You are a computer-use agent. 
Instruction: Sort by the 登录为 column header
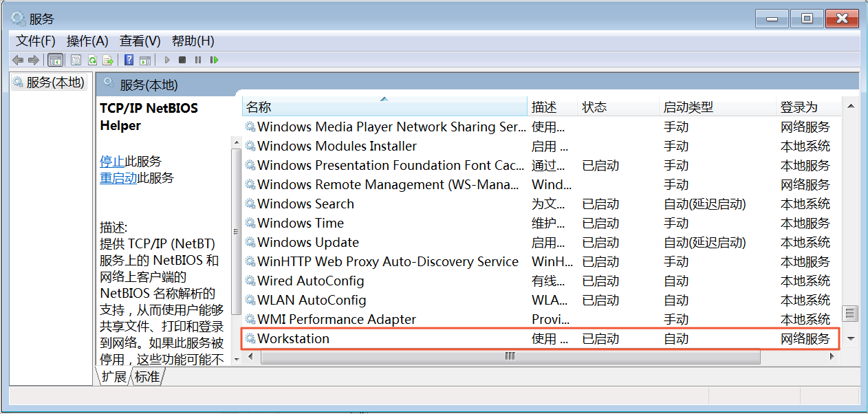[x=808, y=107]
